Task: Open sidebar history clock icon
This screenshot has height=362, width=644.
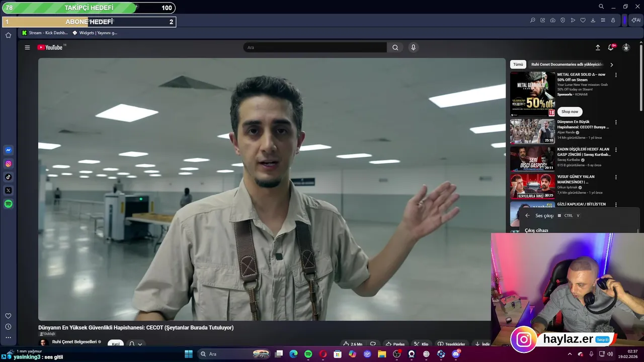Action: 8,327
